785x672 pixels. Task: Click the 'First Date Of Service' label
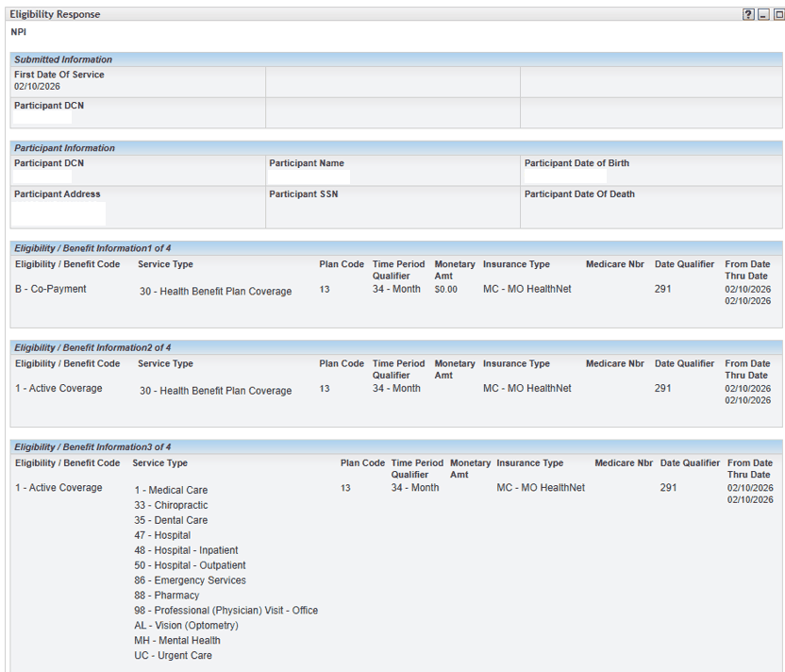(59, 75)
